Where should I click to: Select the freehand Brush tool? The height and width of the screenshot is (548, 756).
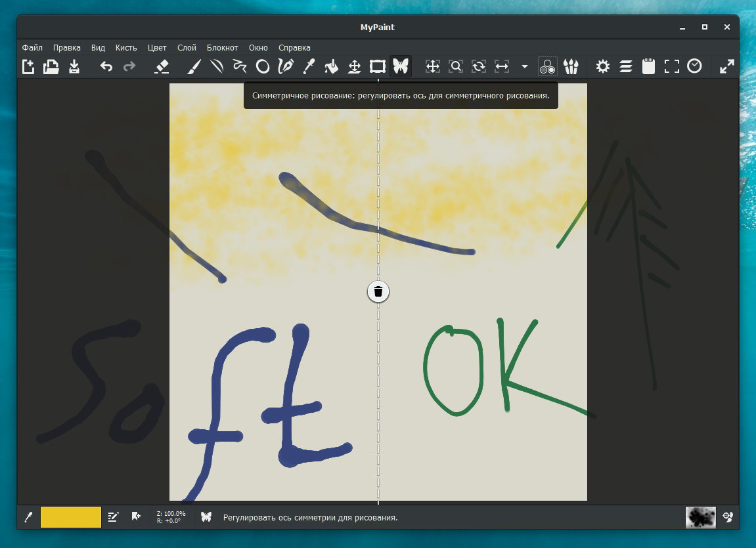(x=194, y=66)
